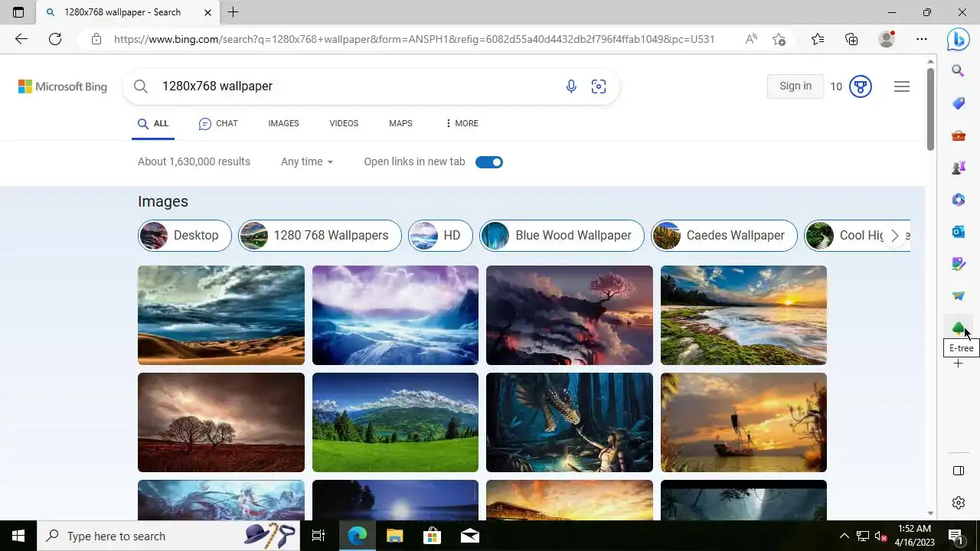The height and width of the screenshot is (551, 980).
Task: Open the bare tree red field thumbnail
Action: pos(221,422)
